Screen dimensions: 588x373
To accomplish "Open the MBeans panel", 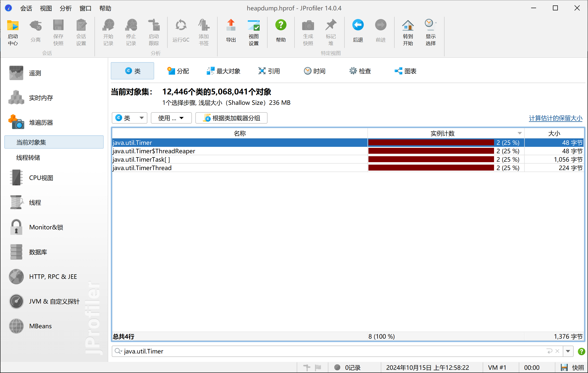I will point(40,326).
